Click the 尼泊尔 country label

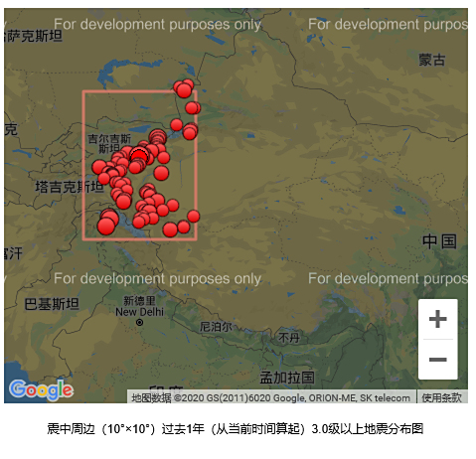216,327
